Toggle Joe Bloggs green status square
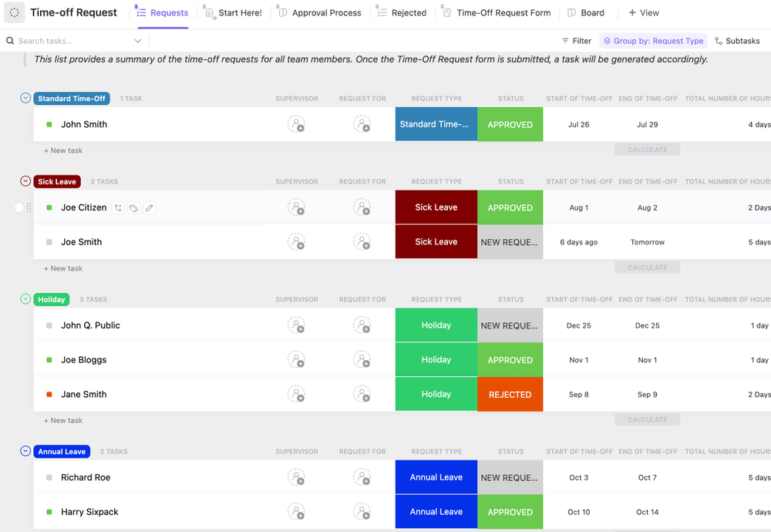The image size is (771, 532). tap(49, 360)
